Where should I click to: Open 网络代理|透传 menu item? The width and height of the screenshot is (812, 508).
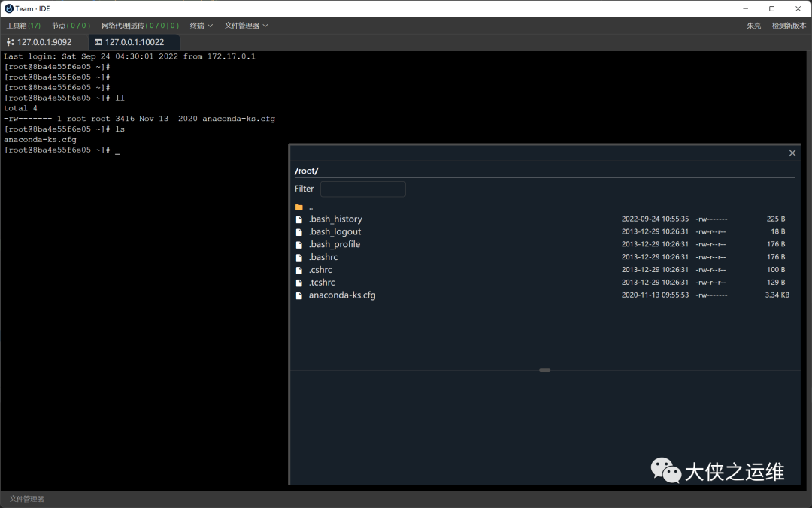(x=140, y=26)
